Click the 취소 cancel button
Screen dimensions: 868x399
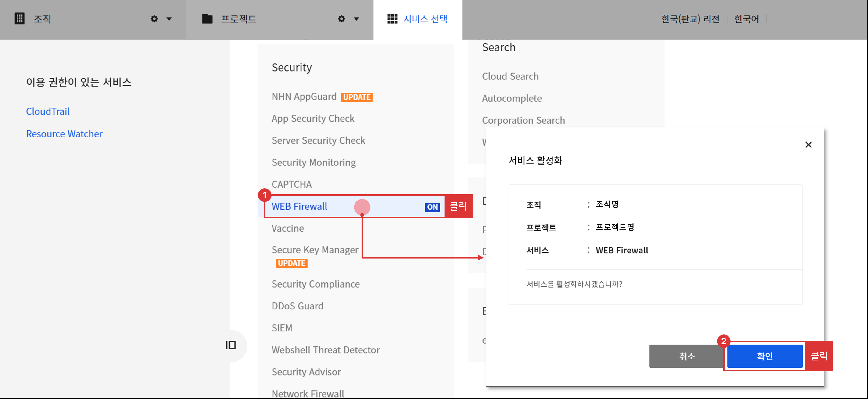pos(687,356)
